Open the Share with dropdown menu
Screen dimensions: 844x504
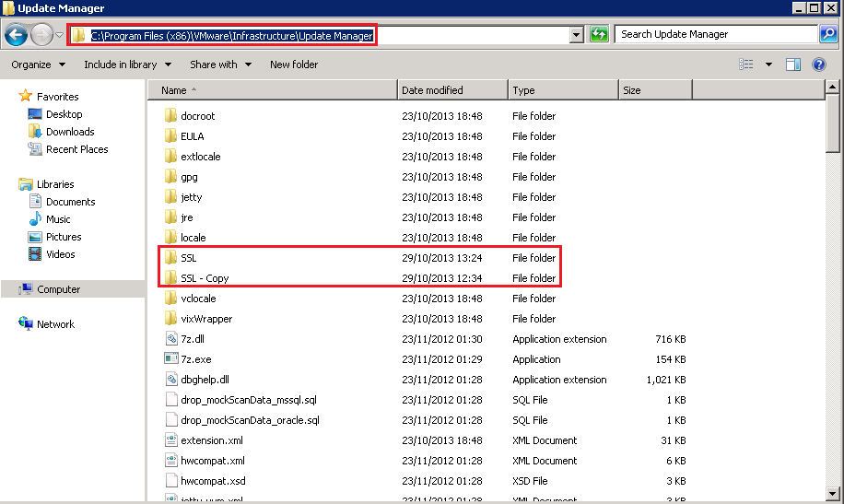(220, 64)
